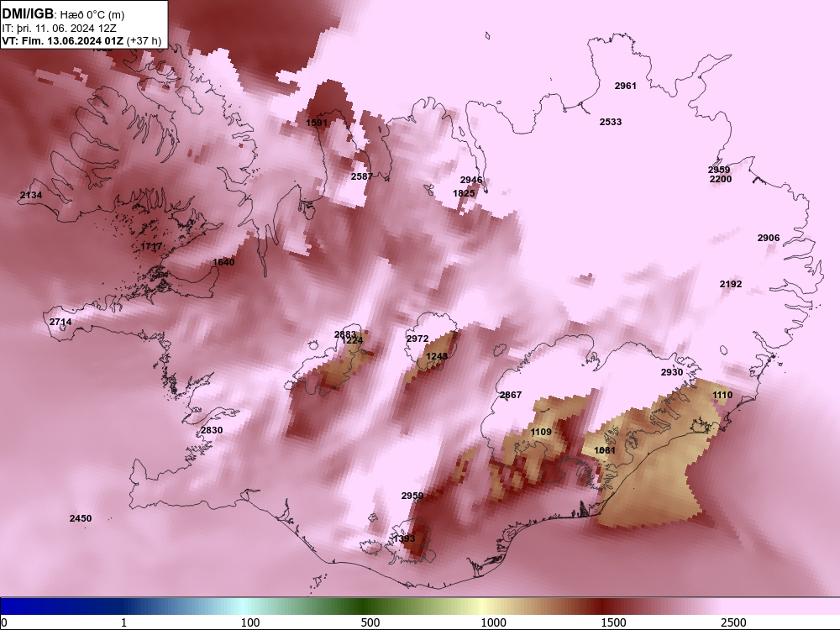840x630 pixels.
Task: Click the map value 1393
Action: pyautogui.click(x=404, y=538)
